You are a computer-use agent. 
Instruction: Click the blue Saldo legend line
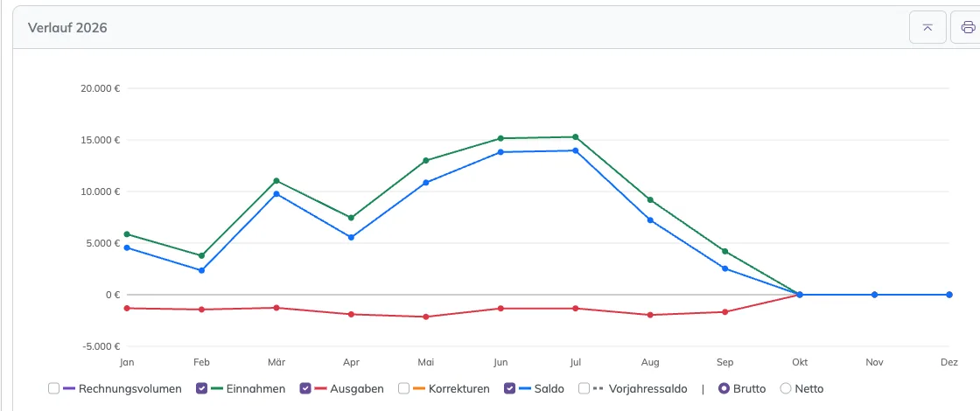tap(526, 388)
